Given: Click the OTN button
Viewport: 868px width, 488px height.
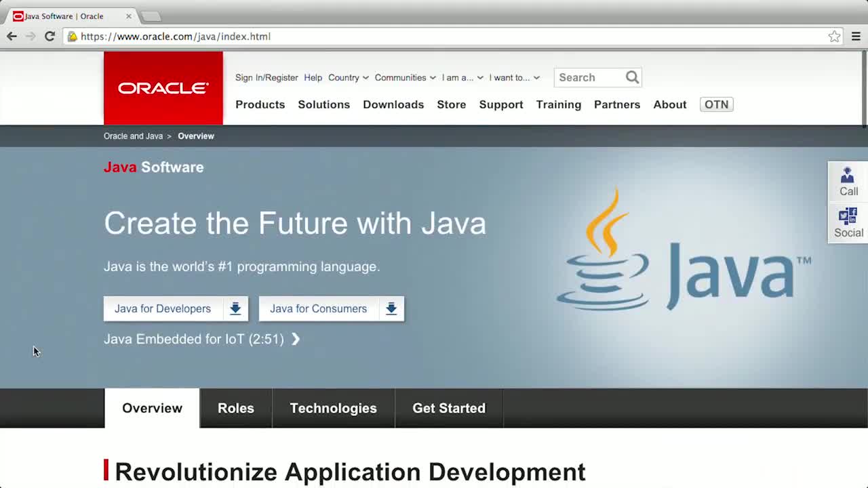Looking at the screenshot, I should pos(716,104).
